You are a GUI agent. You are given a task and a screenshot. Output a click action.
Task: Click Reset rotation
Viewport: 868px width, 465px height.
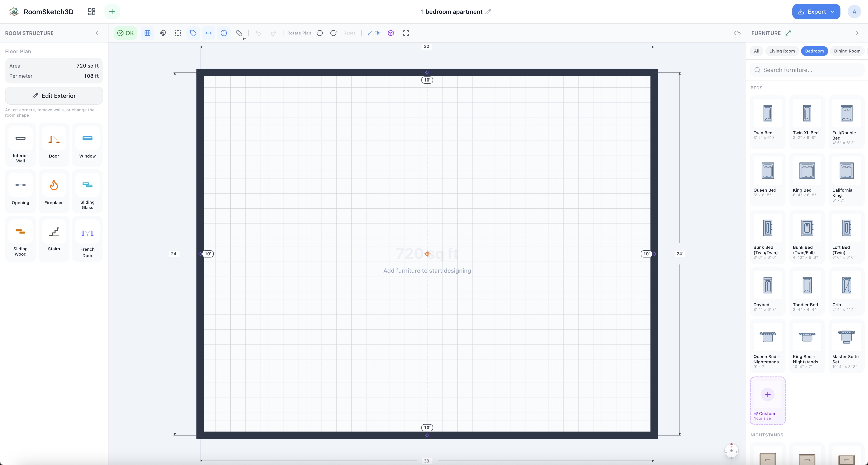click(349, 33)
